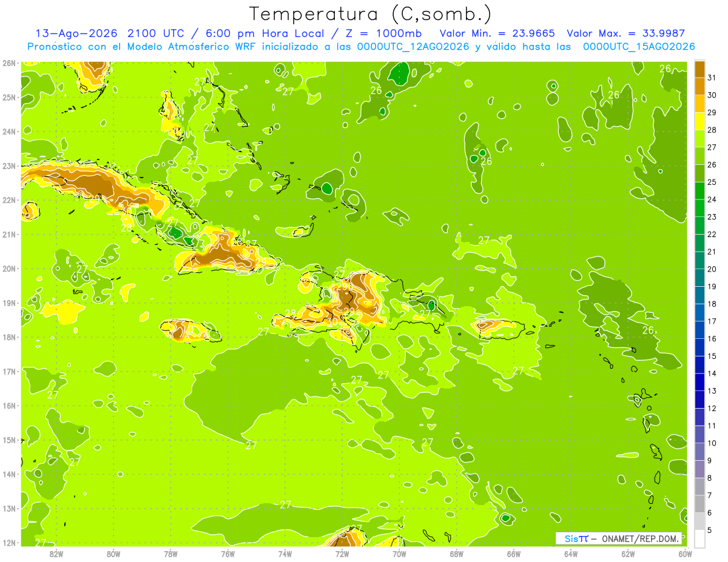
Task: Click the legend value '10'
Action: (x=712, y=443)
